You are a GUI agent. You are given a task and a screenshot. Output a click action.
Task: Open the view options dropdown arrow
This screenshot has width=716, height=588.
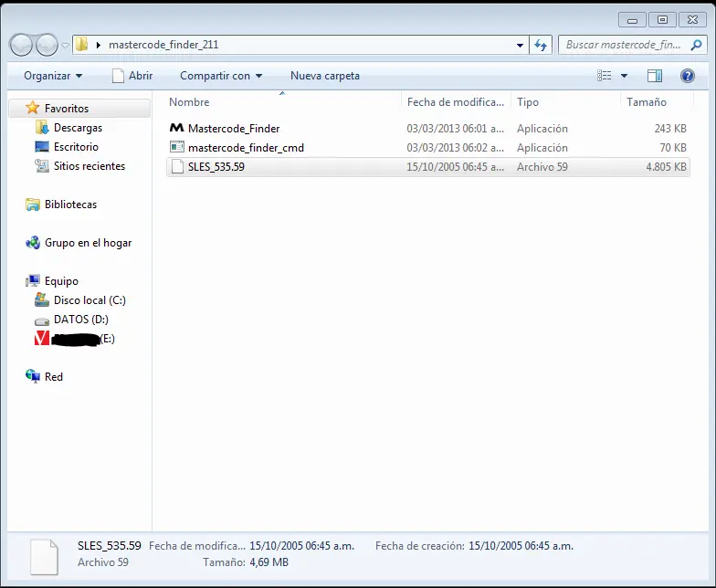coord(624,76)
